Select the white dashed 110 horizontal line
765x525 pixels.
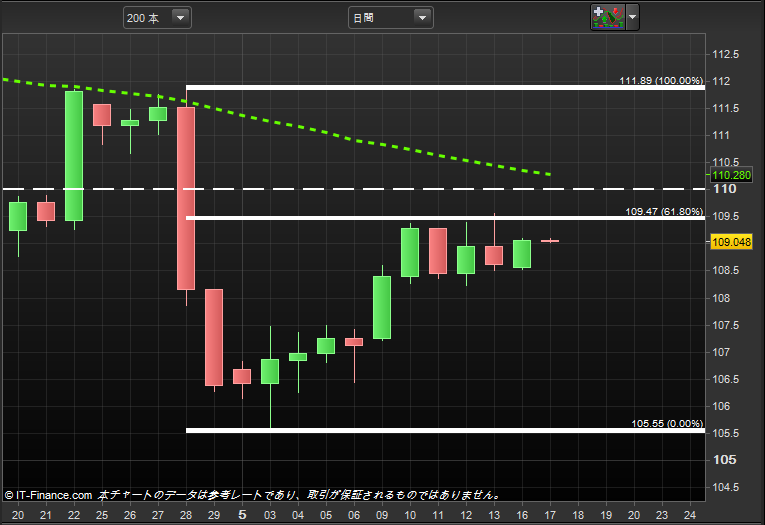(354, 189)
